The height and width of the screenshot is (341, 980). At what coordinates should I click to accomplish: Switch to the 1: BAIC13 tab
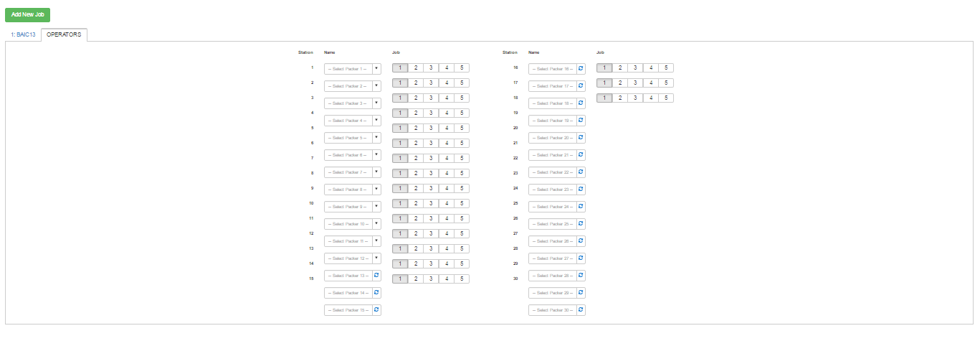[23, 34]
